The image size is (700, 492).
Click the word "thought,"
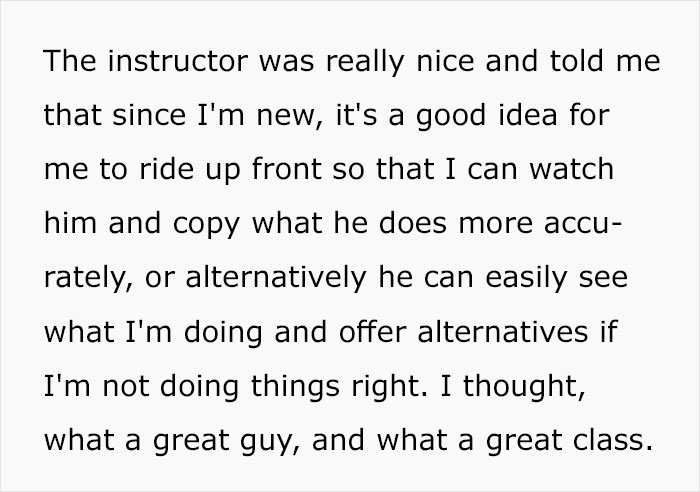(524, 387)
